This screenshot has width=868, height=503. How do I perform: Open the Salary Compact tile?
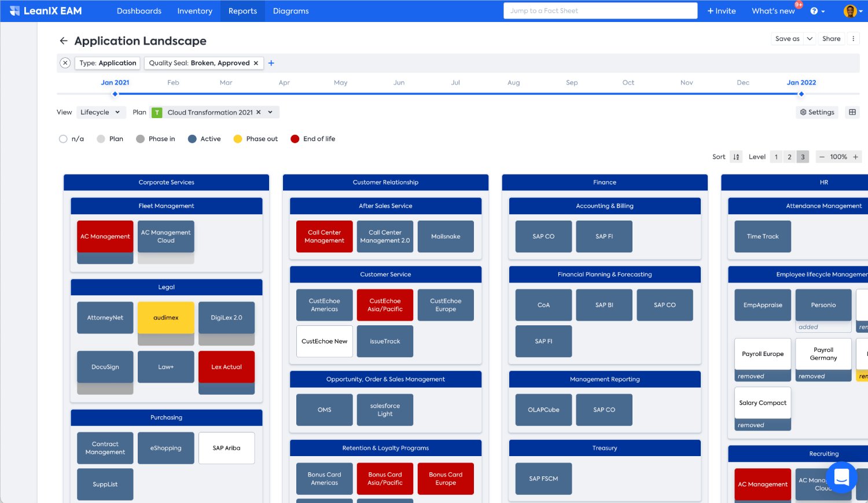click(763, 403)
